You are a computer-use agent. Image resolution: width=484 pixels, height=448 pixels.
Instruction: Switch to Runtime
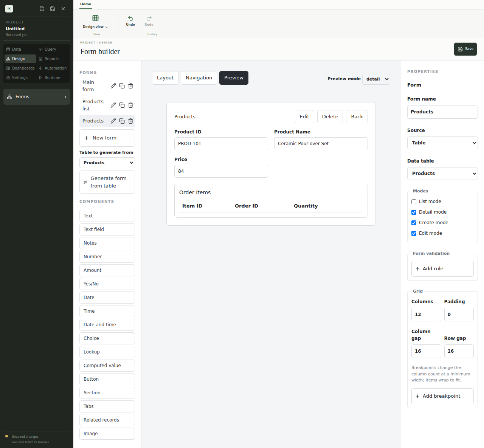pos(53,78)
